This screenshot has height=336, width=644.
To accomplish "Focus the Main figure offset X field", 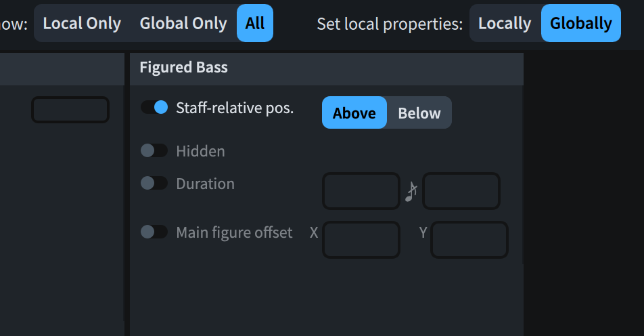I will pyautogui.click(x=361, y=240).
